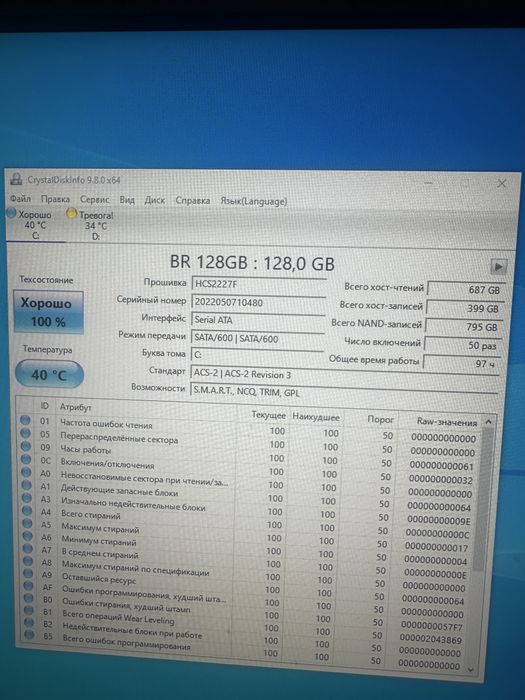Screen dimensions: 525x700
Task: Click the status circle of attribute 09
Action: tap(26, 446)
